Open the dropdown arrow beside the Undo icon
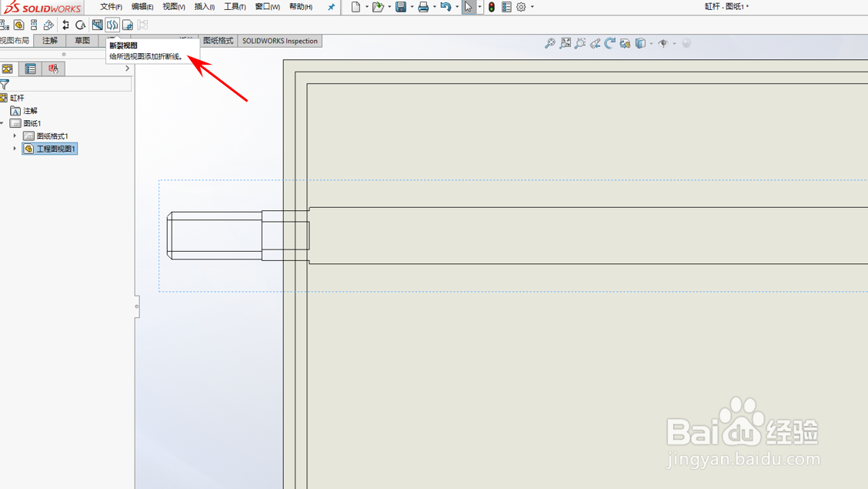868x489 pixels. click(x=457, y=7)
